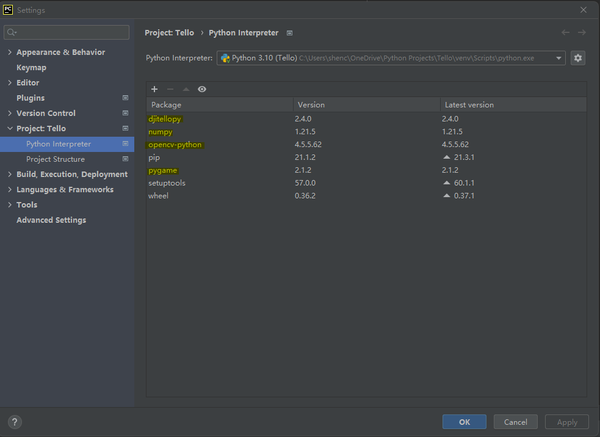Click the upgrade arrow beside pip's latest version

point(446,158)
